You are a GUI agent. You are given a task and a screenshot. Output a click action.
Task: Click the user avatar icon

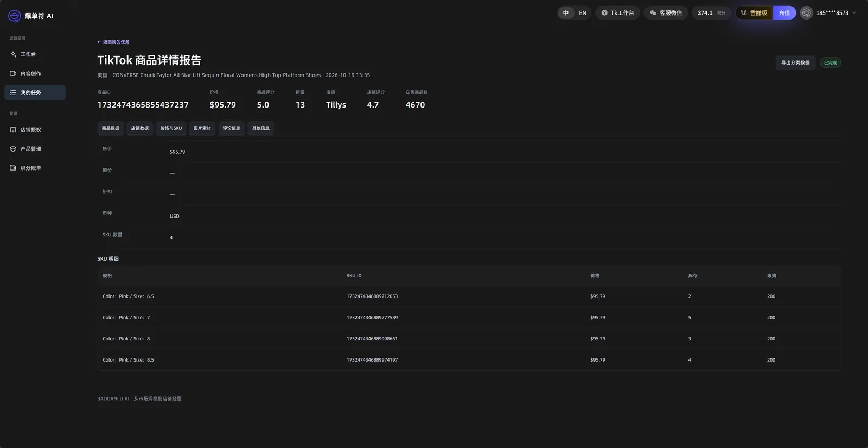(x=807, y=13)
